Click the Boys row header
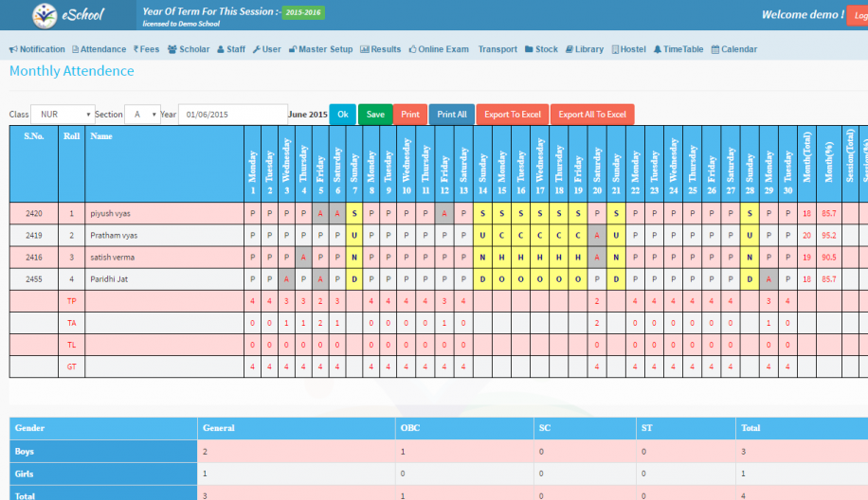The height and width of the screenshot is (500, 868). [x=103, y=452]
